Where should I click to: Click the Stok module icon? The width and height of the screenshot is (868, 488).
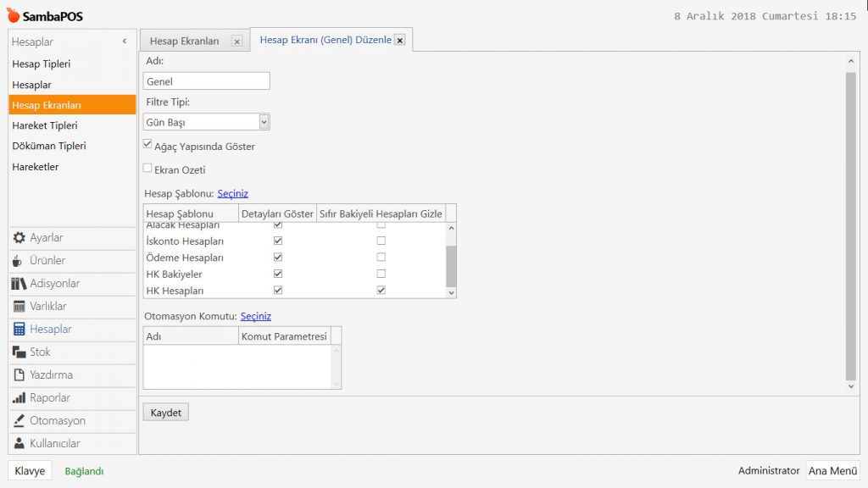(19, 352)
